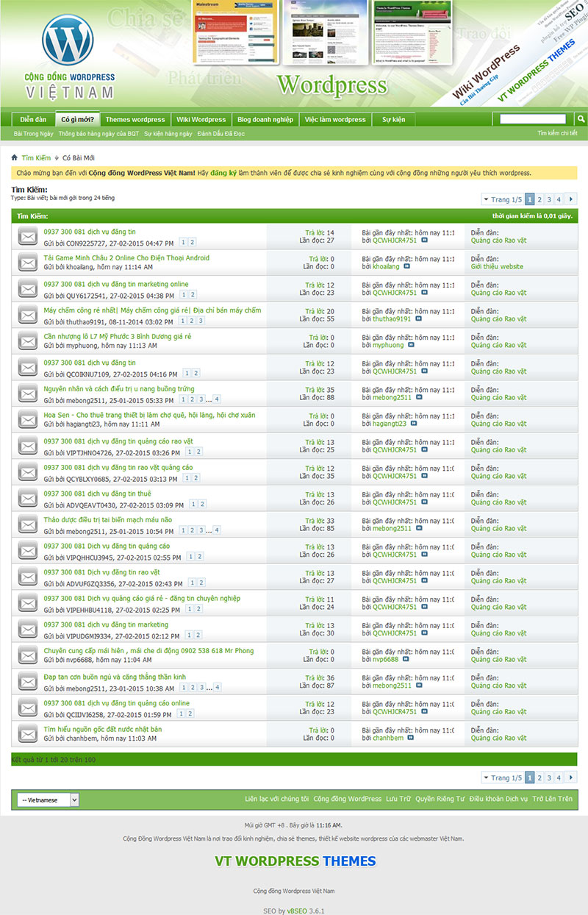The height and width of the screenshot is (915, 588).
Task: Open last post icon beside hagiangti23
Action: click(x=413, y=424)
